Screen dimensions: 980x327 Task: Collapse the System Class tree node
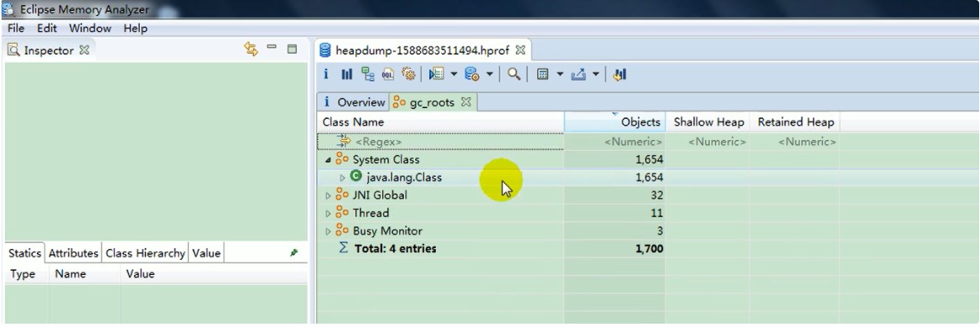[x=328, y=160]
